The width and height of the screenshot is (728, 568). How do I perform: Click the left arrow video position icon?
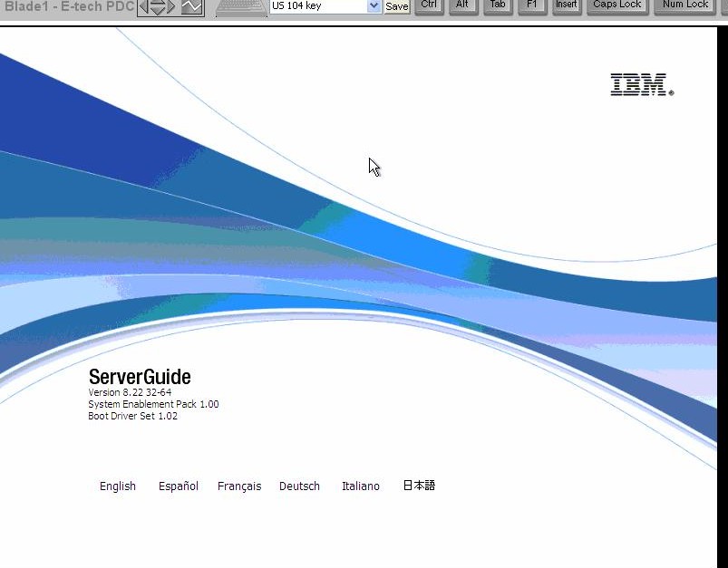[143, 6]
